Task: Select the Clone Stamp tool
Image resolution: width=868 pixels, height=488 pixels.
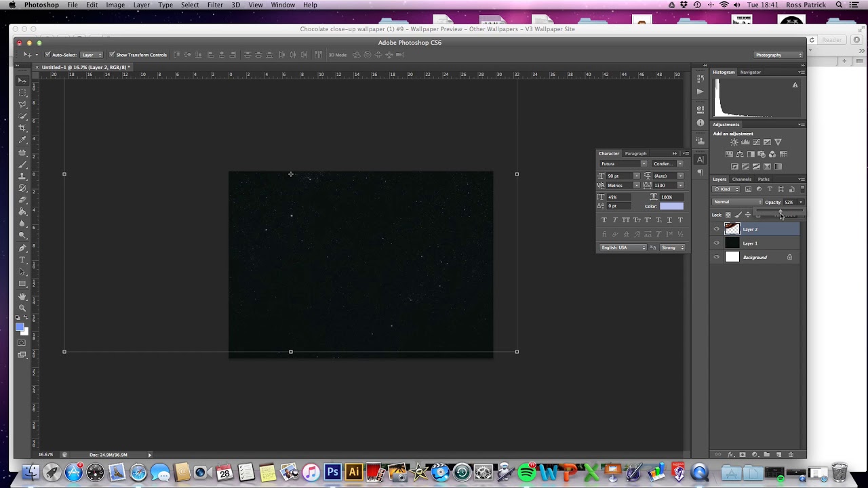Action: coord(22,176)
